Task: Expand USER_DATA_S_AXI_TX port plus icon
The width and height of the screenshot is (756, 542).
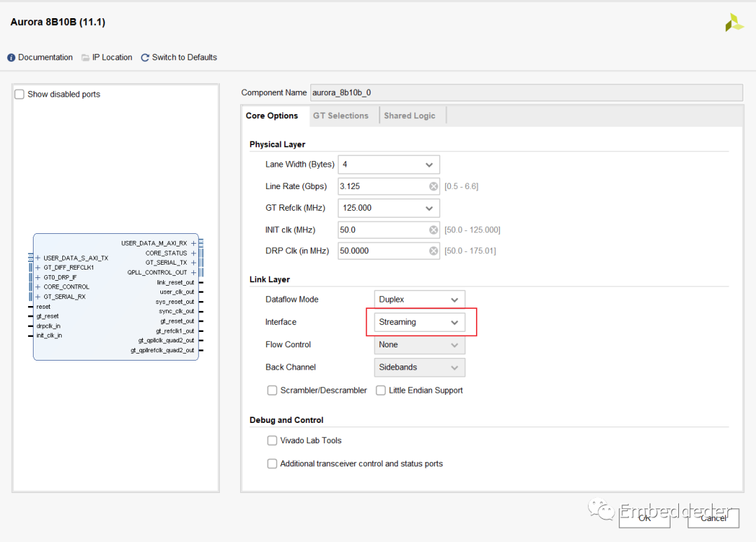Action: [x=38, y=258]
